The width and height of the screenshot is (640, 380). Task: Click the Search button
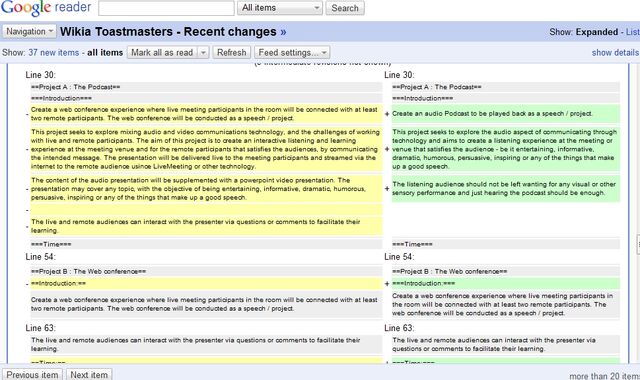pos(345,8)
